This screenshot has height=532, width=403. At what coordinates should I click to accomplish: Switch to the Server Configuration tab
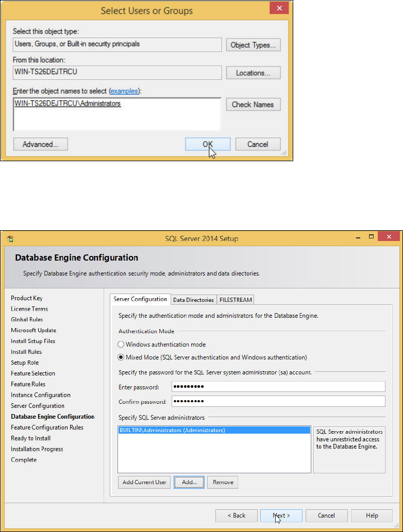click(140, 299)
